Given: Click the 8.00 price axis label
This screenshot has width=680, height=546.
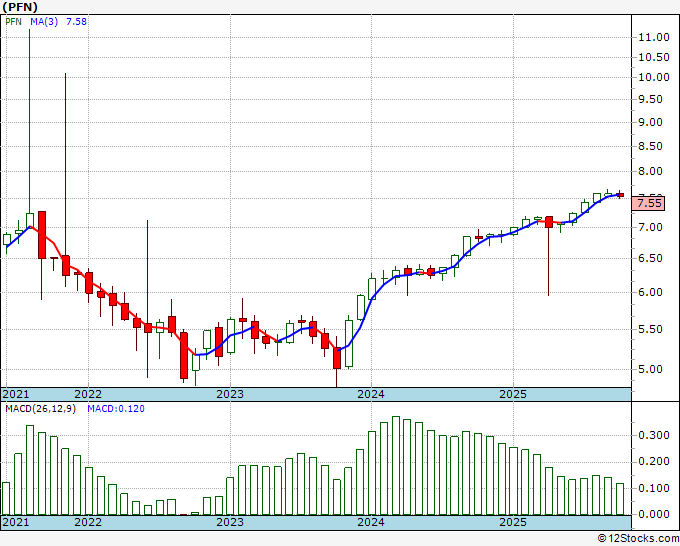Looking at the screenshot, I should coord(651,171).
